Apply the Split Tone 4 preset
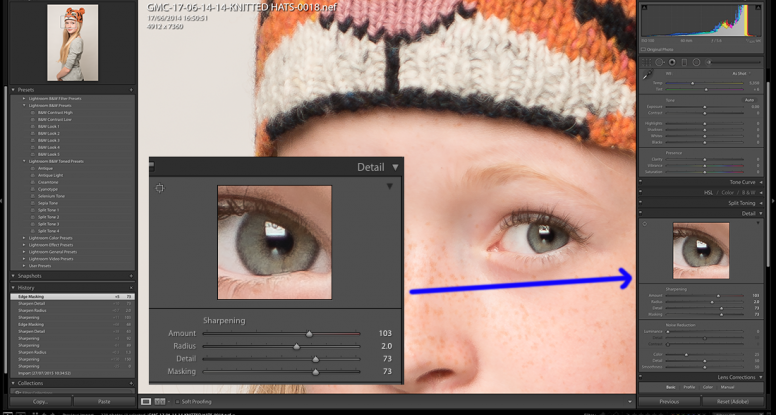The width and height of the screenshot is (776, 415). pyautogui.click(x=48, y=231)
